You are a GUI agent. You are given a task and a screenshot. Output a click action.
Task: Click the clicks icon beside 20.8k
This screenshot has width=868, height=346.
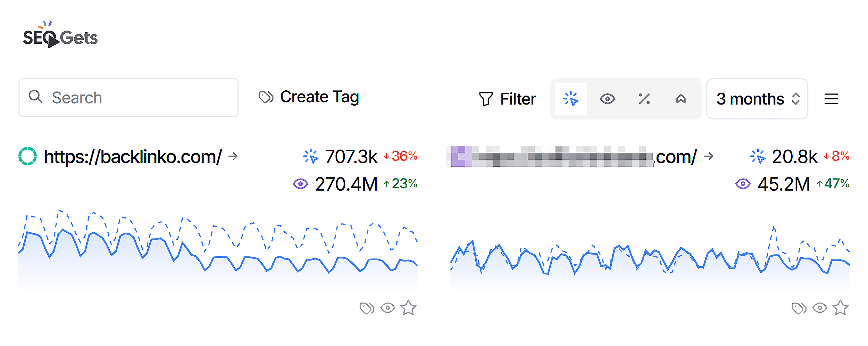(758, 156)
